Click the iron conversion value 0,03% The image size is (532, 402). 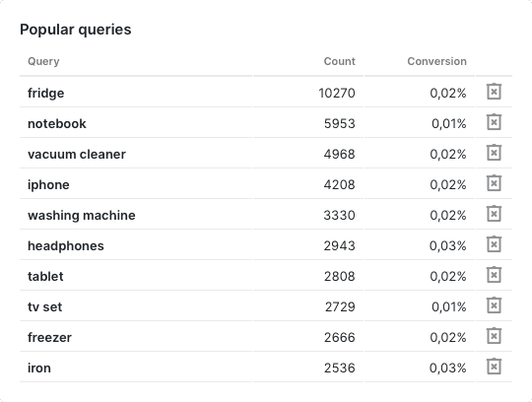(x=448, y=368)
